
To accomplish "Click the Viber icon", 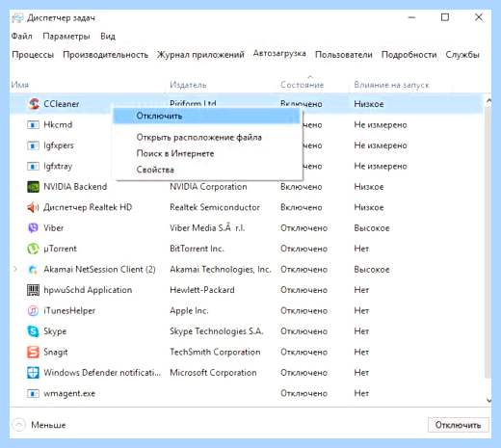I will (x=33, y=228).
